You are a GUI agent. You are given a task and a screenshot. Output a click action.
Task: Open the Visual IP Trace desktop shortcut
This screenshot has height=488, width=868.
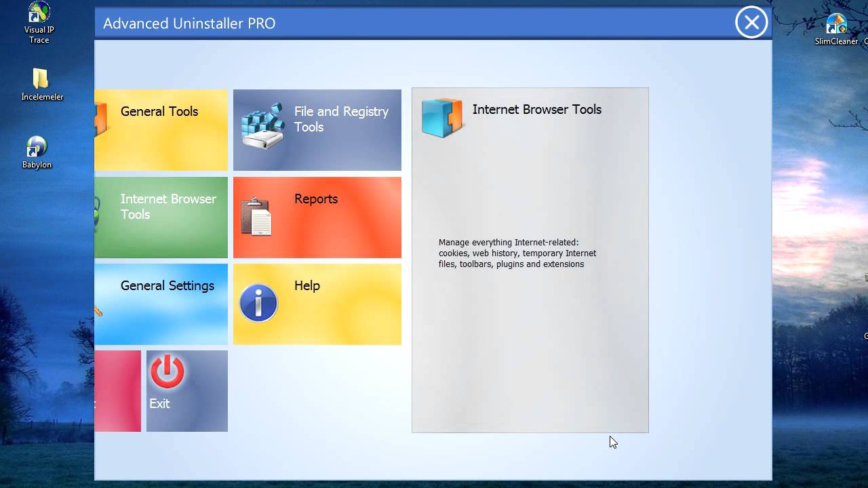pos(39,23)
